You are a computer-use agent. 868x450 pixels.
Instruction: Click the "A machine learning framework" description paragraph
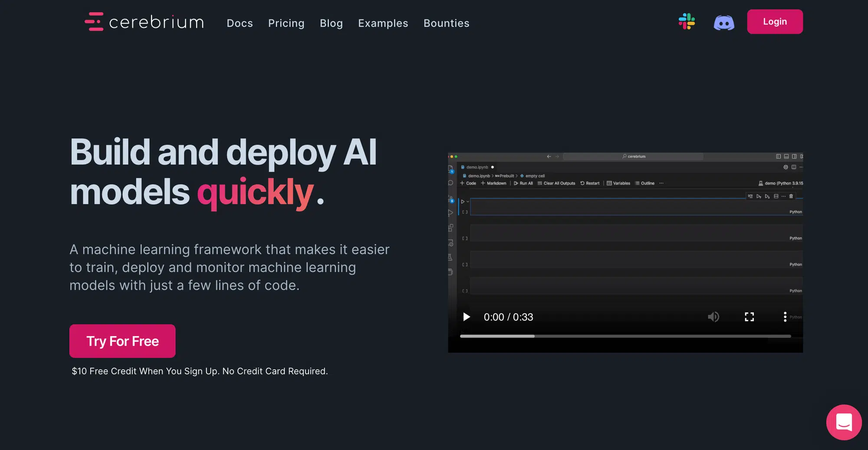pyautogui.click(x=230, y=267)
